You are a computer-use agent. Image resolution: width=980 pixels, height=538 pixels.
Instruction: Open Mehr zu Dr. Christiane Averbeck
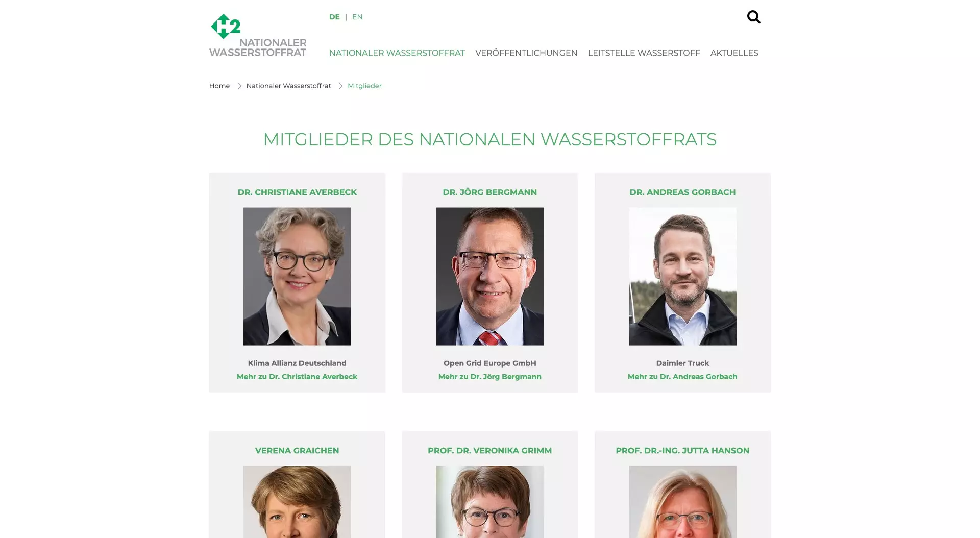pos(297,377)
